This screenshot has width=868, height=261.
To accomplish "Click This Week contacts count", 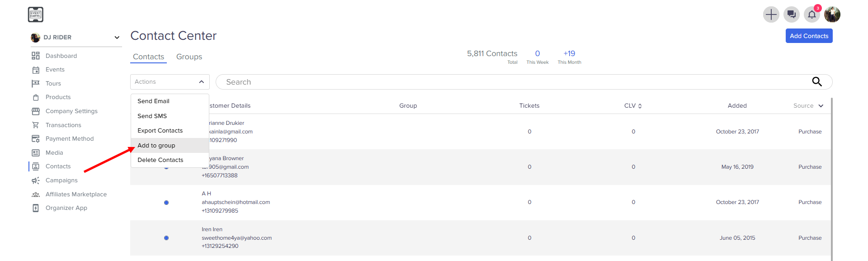I will [537, 57].
